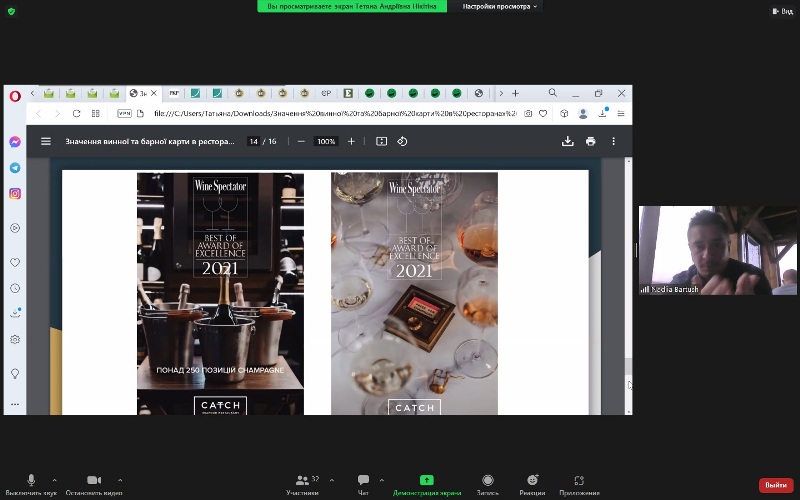Toggle the VPN badge in address bar
The height and width of the screenshot is (500, 800).
(124, 113)
